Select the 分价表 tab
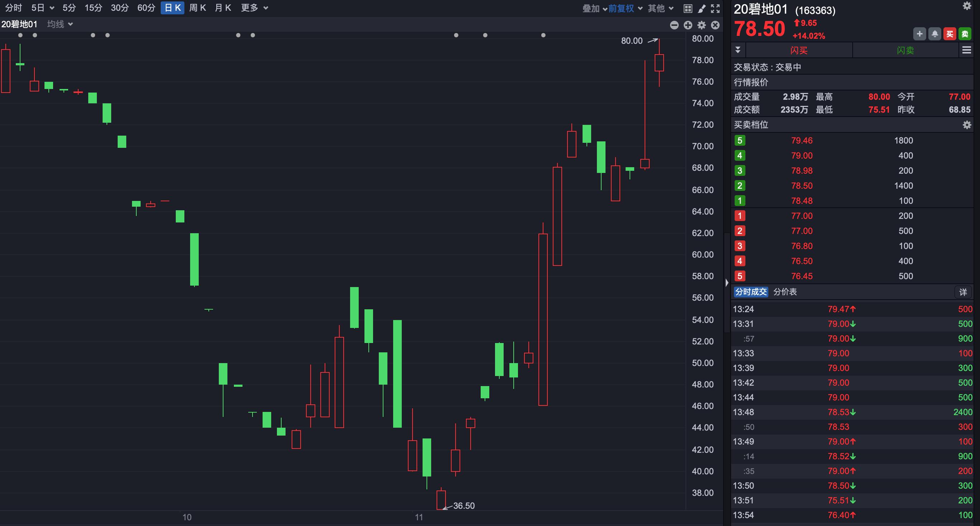The image size is (980, 526). click(785, 292)
